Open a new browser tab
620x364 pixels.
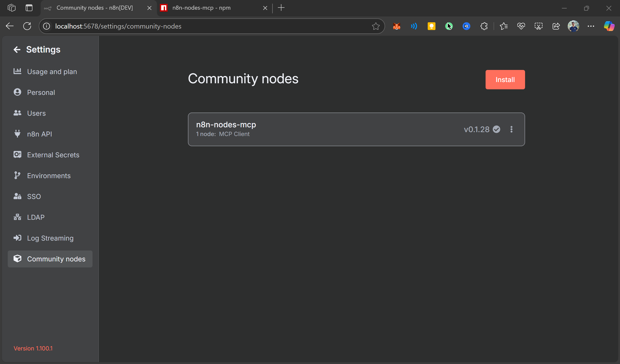281,8
